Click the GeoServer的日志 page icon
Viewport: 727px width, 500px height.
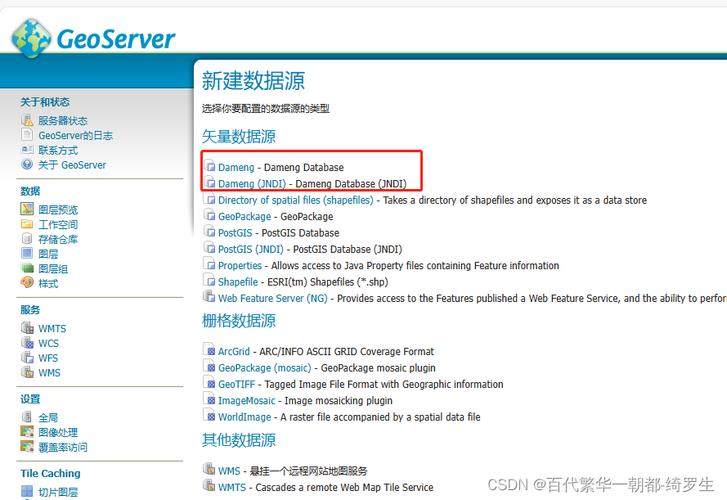(27, 135)
